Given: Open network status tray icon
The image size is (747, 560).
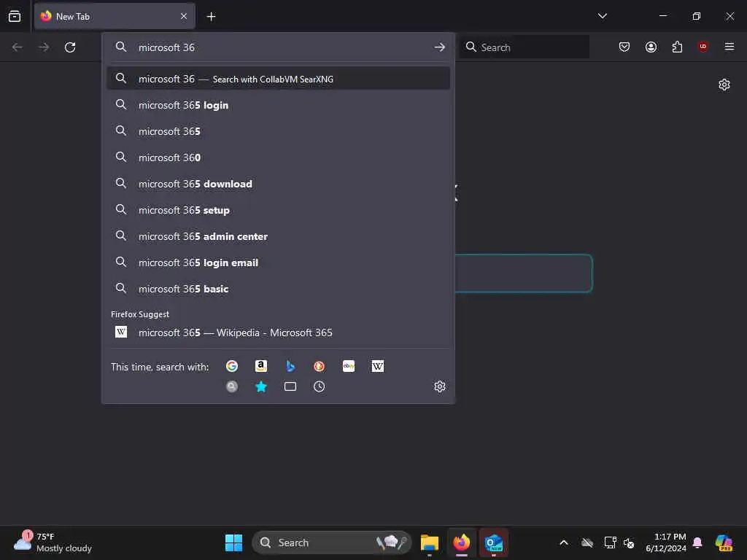Looking at the screenshot, I should point(610,542).
